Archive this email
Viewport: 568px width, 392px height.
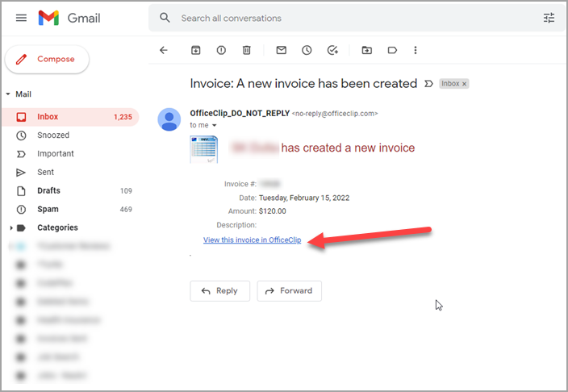click(195, 50)
